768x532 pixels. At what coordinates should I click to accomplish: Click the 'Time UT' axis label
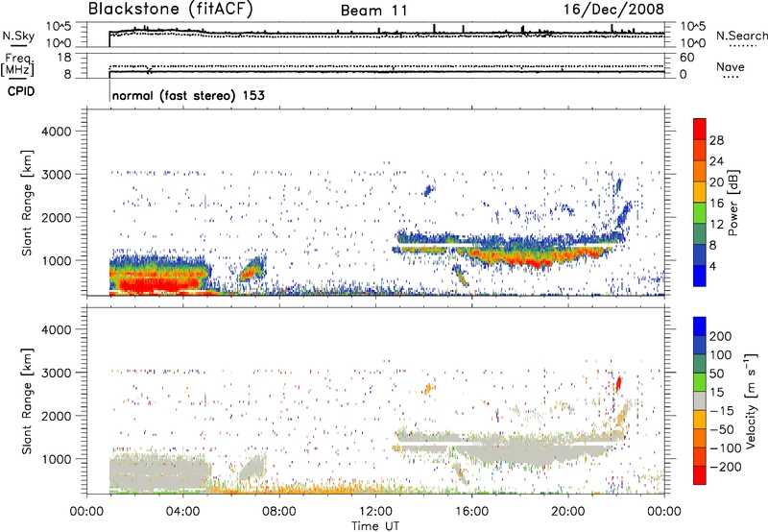point(375,526)
